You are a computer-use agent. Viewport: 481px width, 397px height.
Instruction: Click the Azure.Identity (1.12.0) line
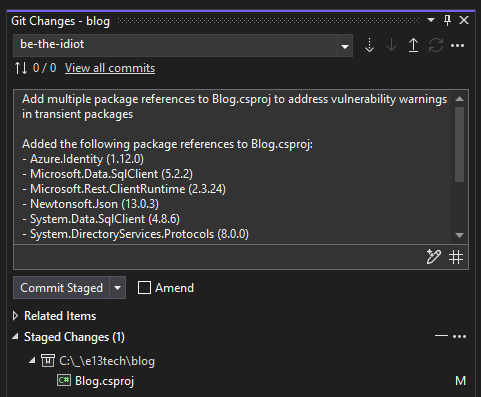click(x=83, y=159)
